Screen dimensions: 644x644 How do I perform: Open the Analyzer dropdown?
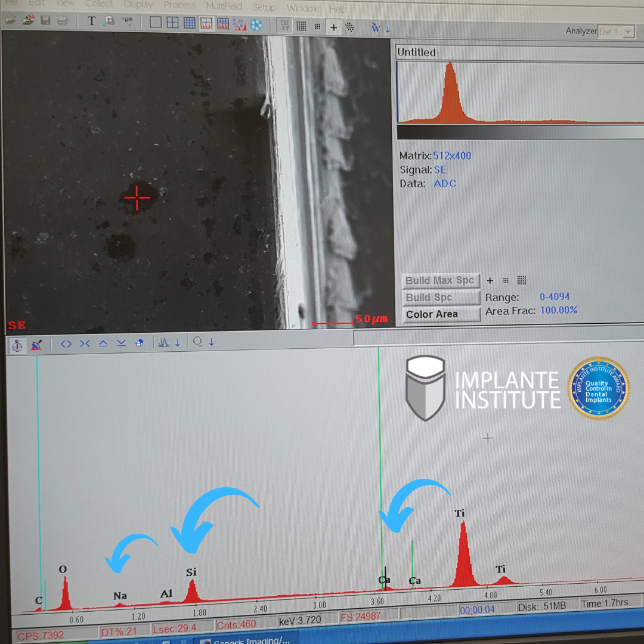tap(628, 32)
